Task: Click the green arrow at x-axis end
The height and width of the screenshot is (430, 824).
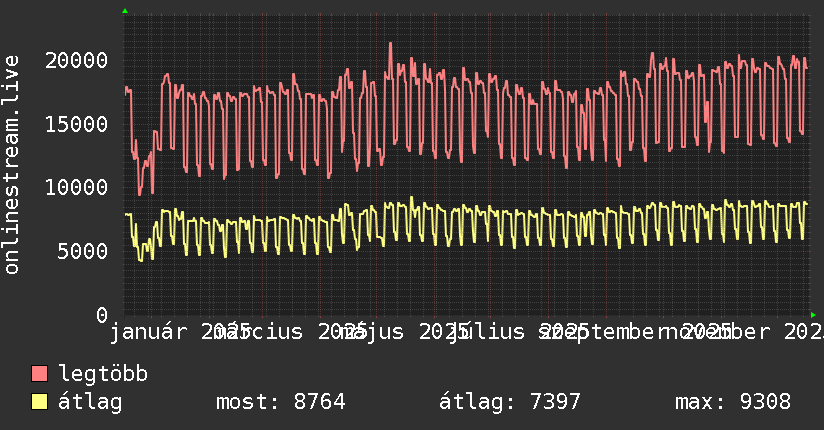Action: (x=813, y=315)
